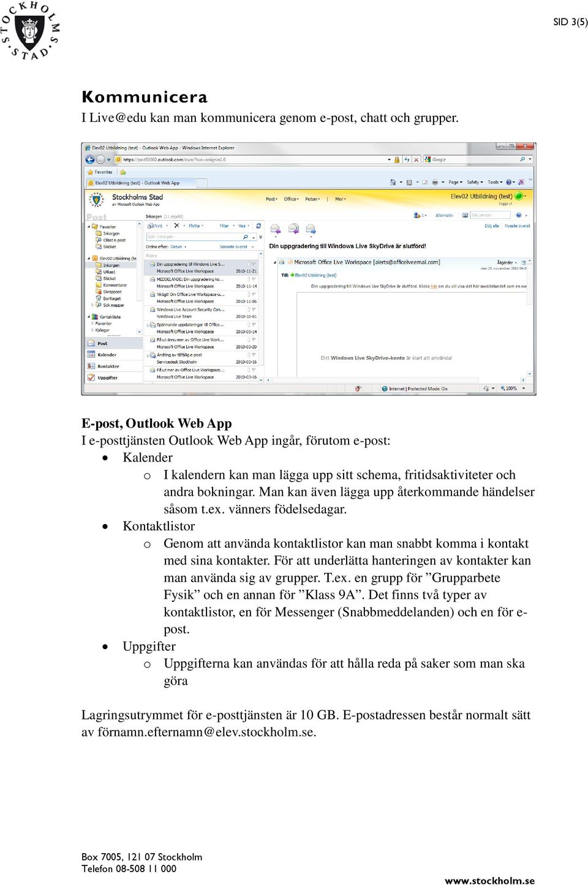Expand the Kollegor contact group
The image size is (588, 885).
coord(92,330)
